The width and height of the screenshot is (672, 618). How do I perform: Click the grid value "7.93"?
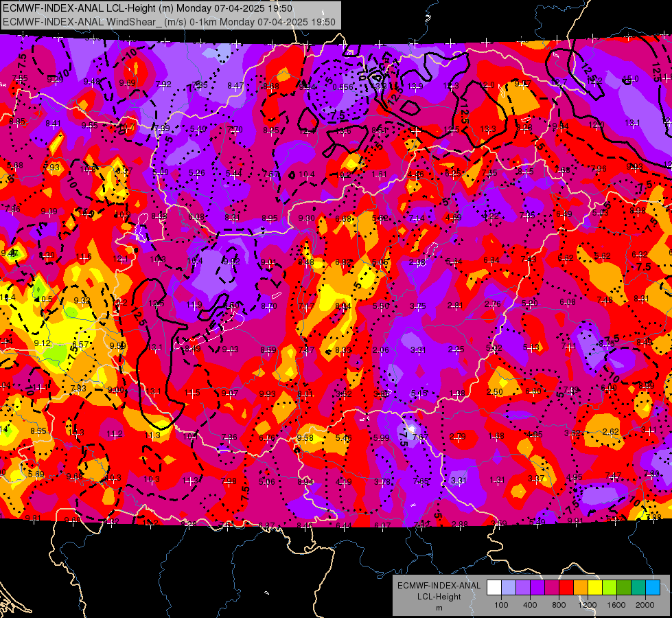[x=52, y=168]
